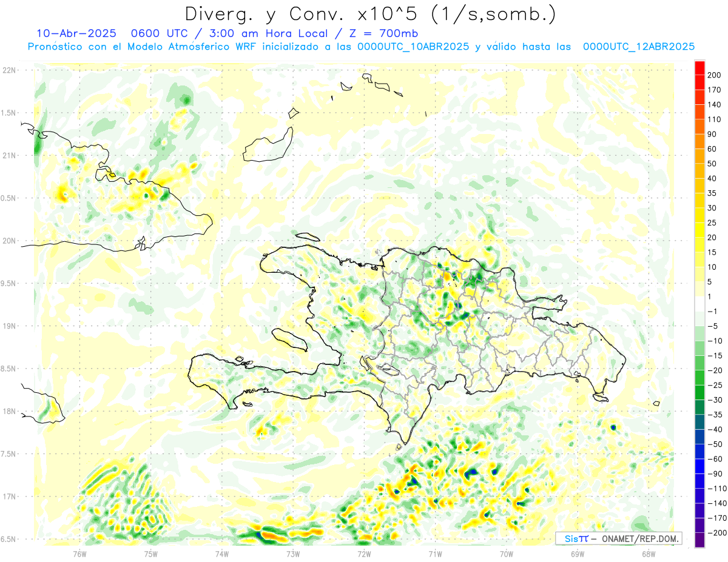Click the latitude label '22N'
The width and height of the screenshot is (728, 562).
click(8, 70)
